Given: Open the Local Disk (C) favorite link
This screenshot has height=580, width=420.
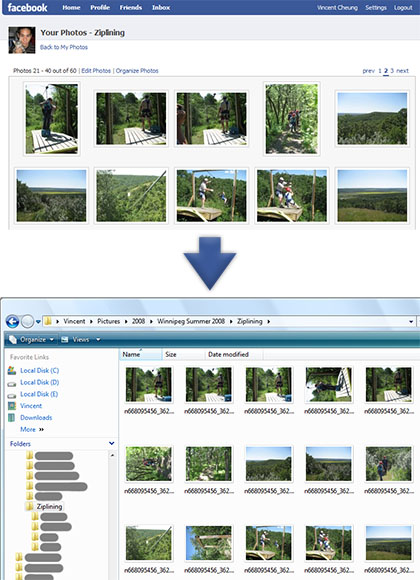Looking at the screenshot, I should 39,370.
